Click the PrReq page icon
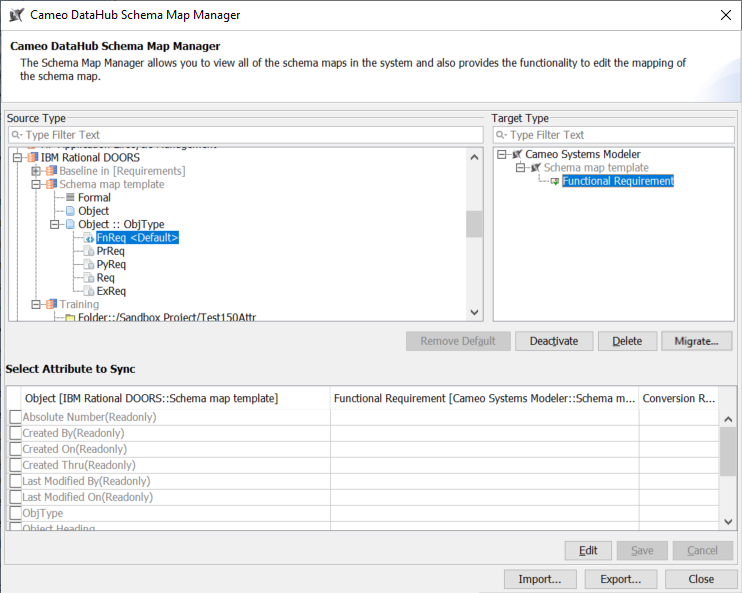The image size is (742, 593). point(89,251)
